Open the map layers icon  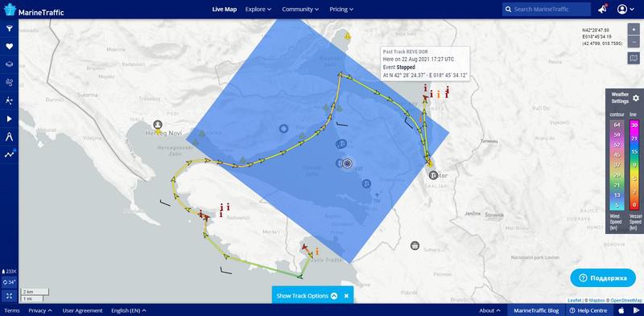click(9, 64)
